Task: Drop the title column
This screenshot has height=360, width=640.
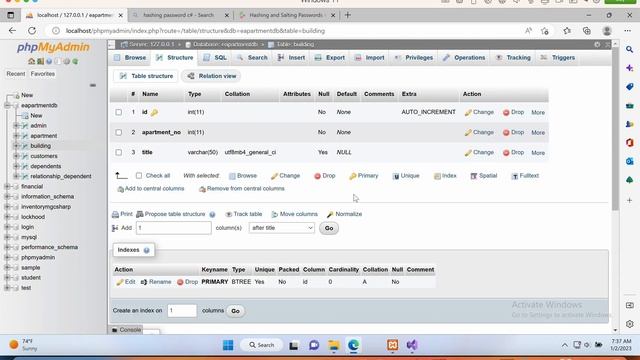Action: click(x=513, y=152)
